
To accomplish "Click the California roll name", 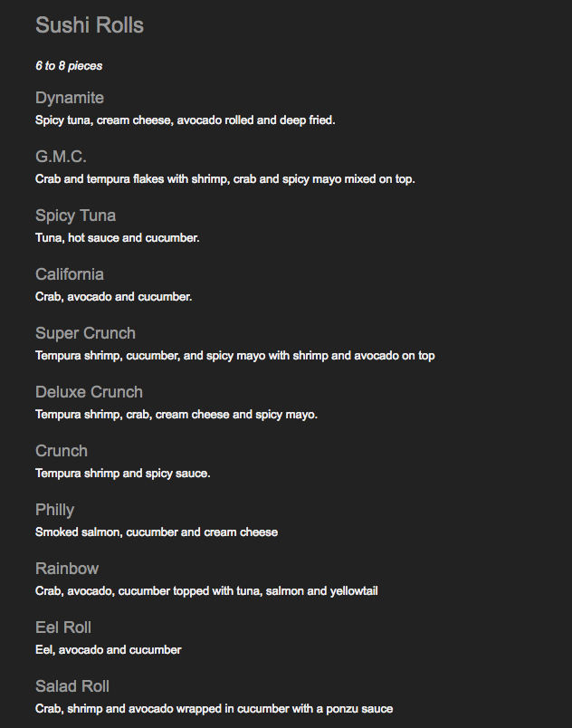I will [70, 274].
